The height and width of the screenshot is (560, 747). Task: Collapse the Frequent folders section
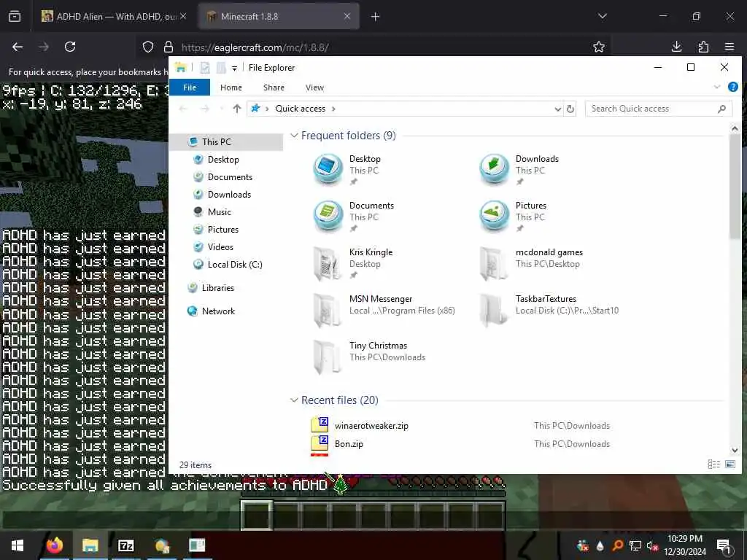tap(294, 136)
